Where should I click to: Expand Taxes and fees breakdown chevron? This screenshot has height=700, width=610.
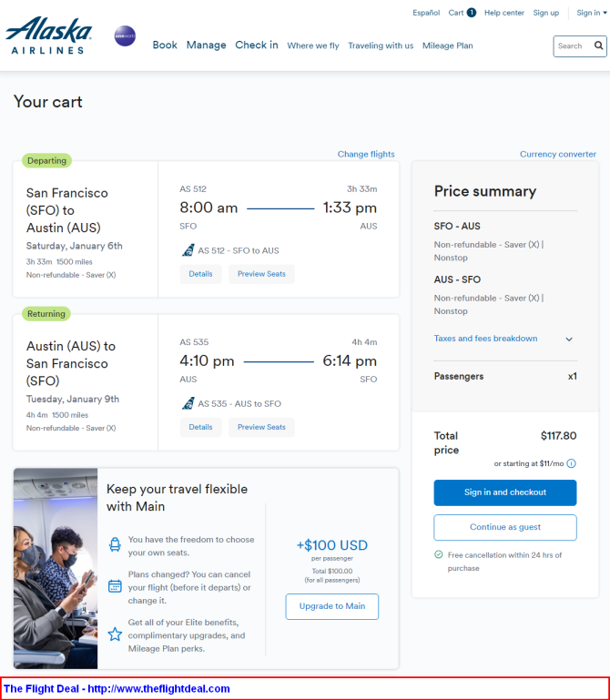(x=569, y=339)
